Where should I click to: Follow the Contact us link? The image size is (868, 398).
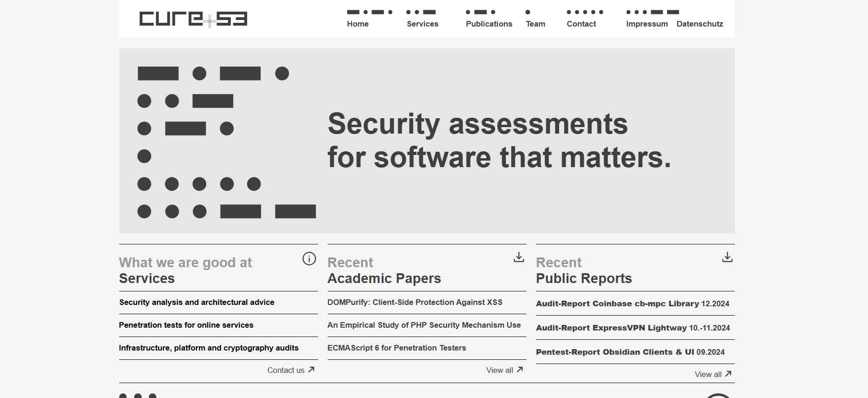[286, 370]
